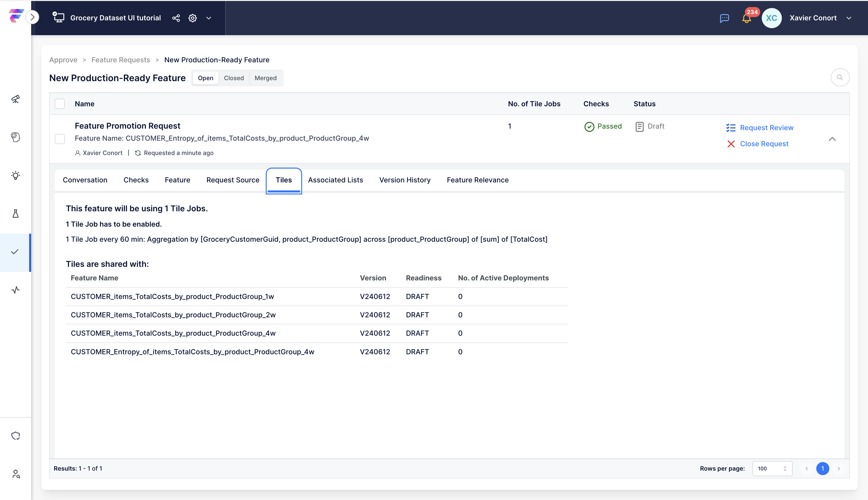Click the Passed check status icon

(x=589, y=127)
